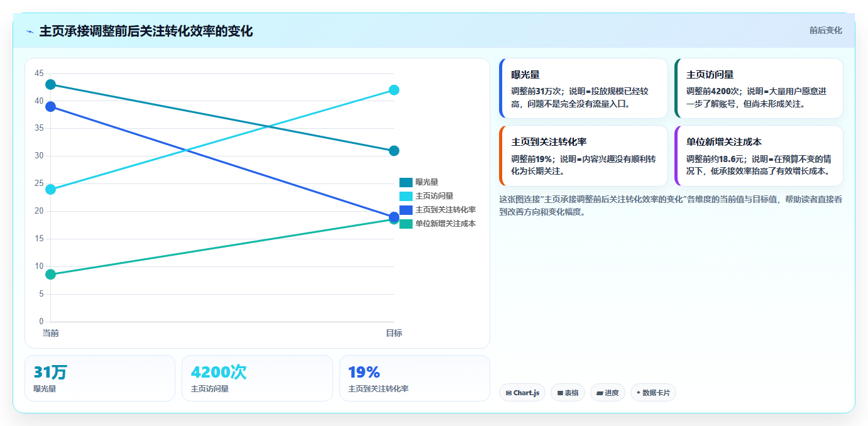Open the 主页访问量 info card

[x=759, y=89]
